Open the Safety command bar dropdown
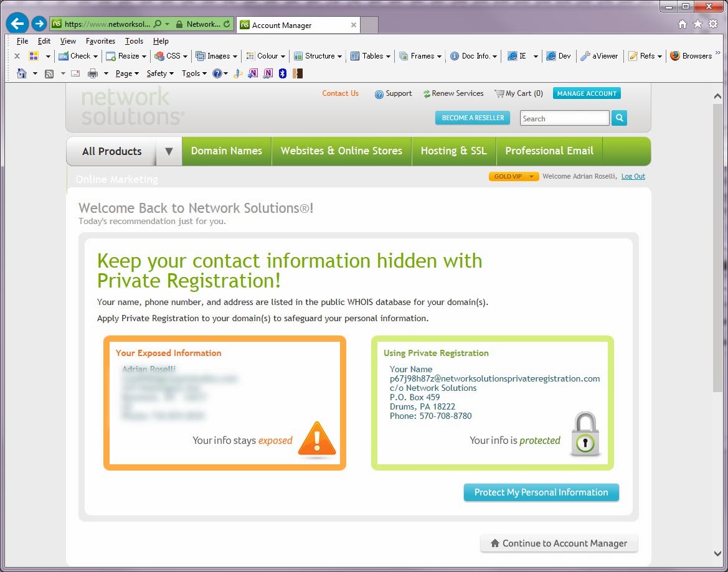Viewport: 728px width, 572px height. coord(160,73)
